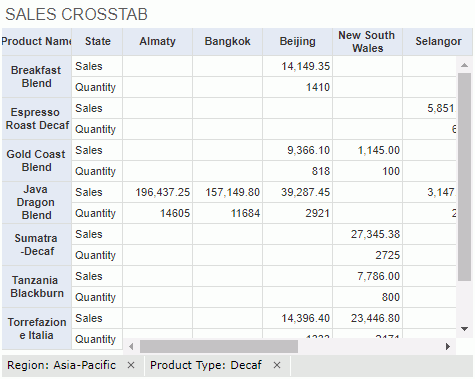Click the horizontal scrollbar left arrow
Viewport: 475px width, 379px height.
pyautogui.click(x=131, y=347)
